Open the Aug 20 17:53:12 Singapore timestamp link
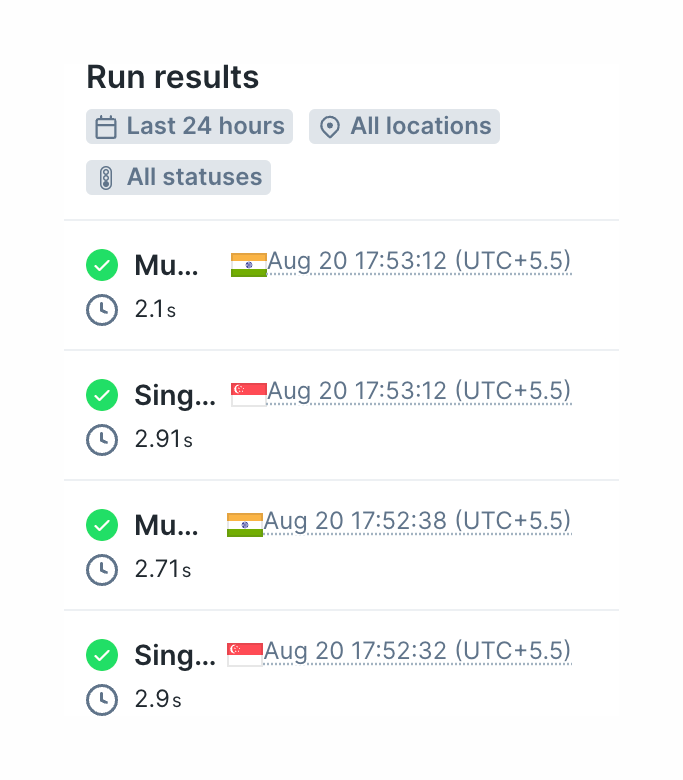This screenshot has width=683, height=780. tap(419, 391)
